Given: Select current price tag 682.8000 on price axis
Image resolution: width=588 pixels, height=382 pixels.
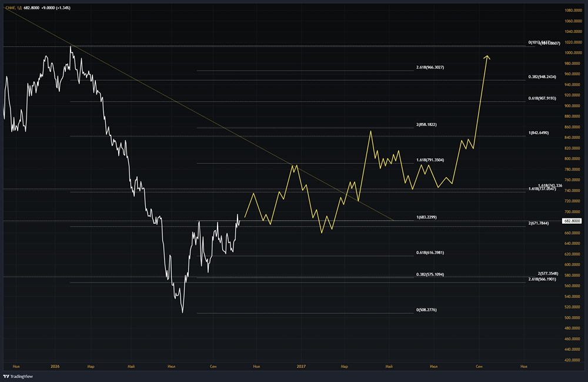Looking at the screenshot, I should coord(573,221).
